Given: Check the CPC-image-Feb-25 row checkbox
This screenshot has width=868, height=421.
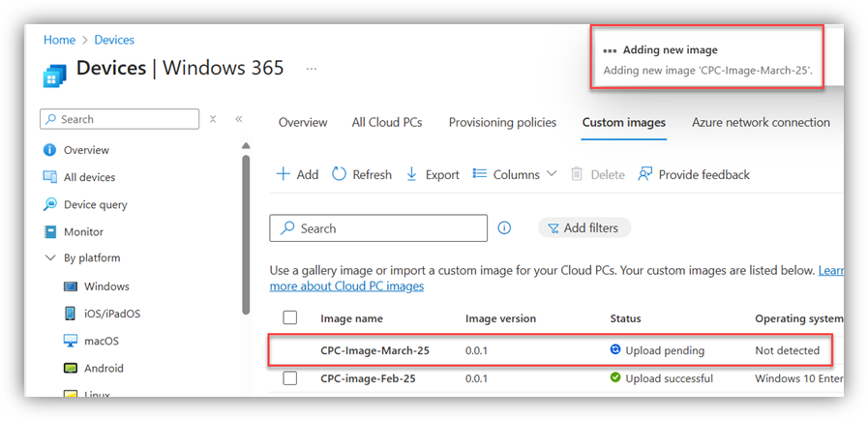Looking at the screenshot, I should 289,378.
